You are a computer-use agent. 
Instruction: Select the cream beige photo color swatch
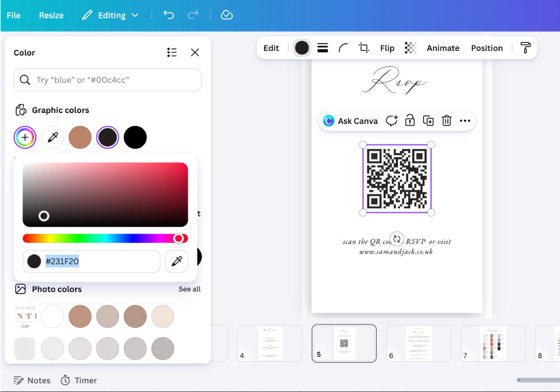point(162,316)
